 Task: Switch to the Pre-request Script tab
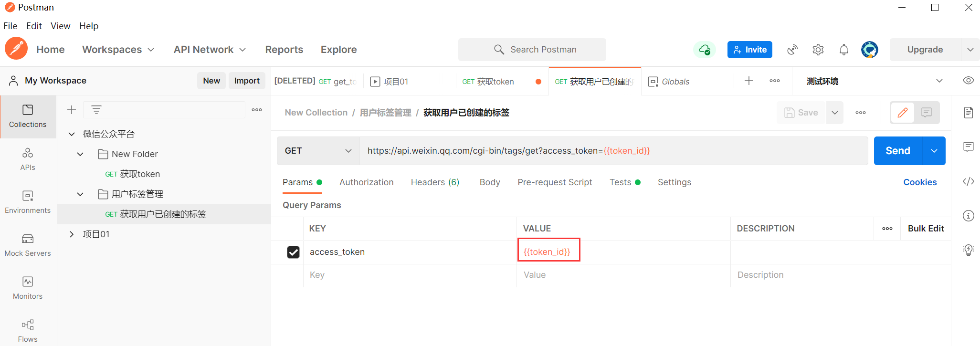coord(555,182)
